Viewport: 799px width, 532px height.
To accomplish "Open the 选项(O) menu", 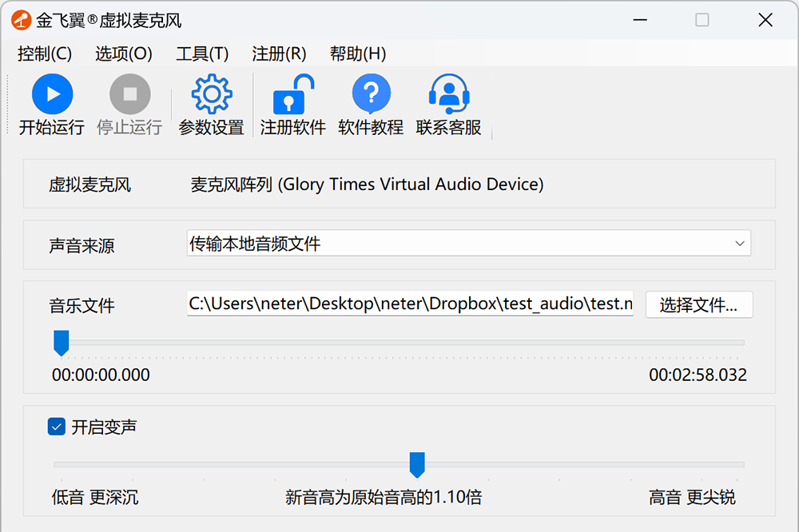I will (124, 54).
